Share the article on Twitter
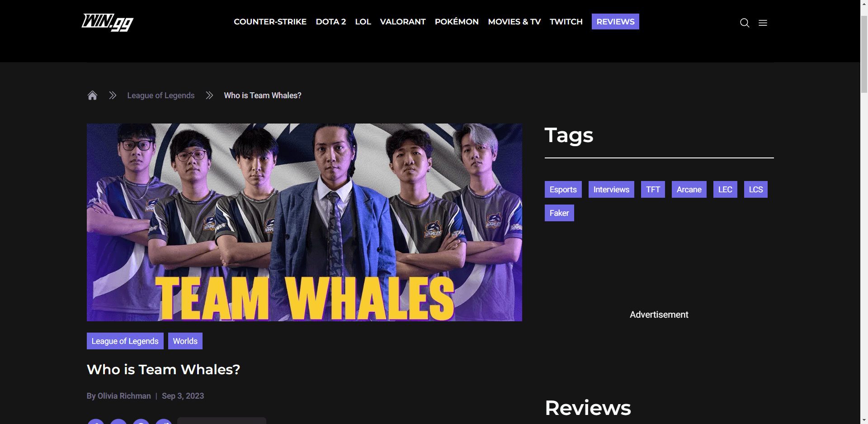Image resolution: width=868 pixels, height=424 pixels. 118,422
